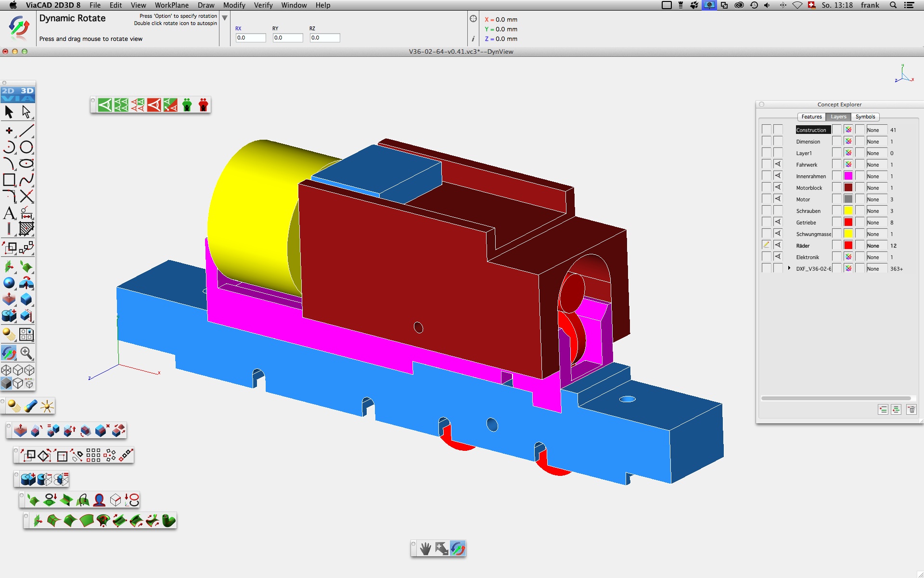Screen dimensions: 924x578
Task: Select the Circle drawing tool
Action: pos(26,147)
